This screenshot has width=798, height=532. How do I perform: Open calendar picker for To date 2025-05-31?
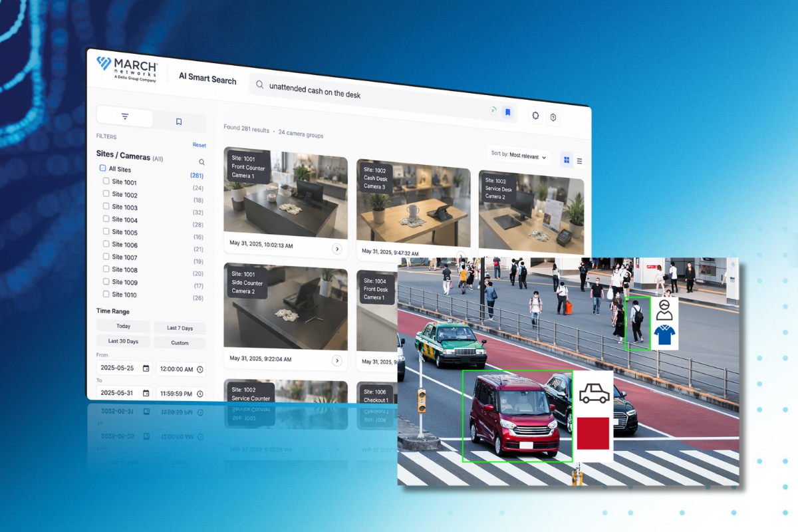(x=146, y=392)
